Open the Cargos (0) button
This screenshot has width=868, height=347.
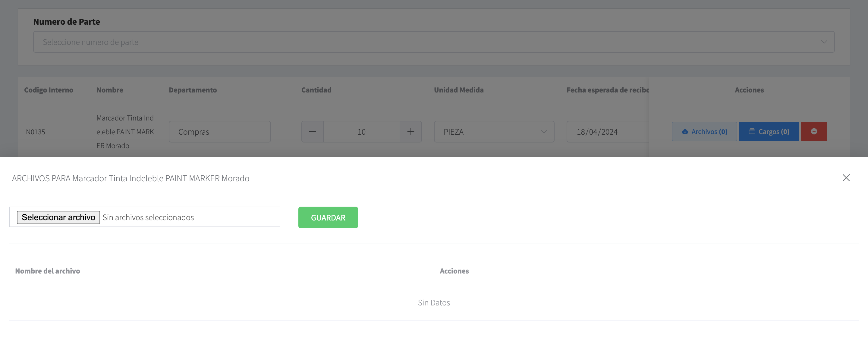pyautogui.click(x=768, y=131)
